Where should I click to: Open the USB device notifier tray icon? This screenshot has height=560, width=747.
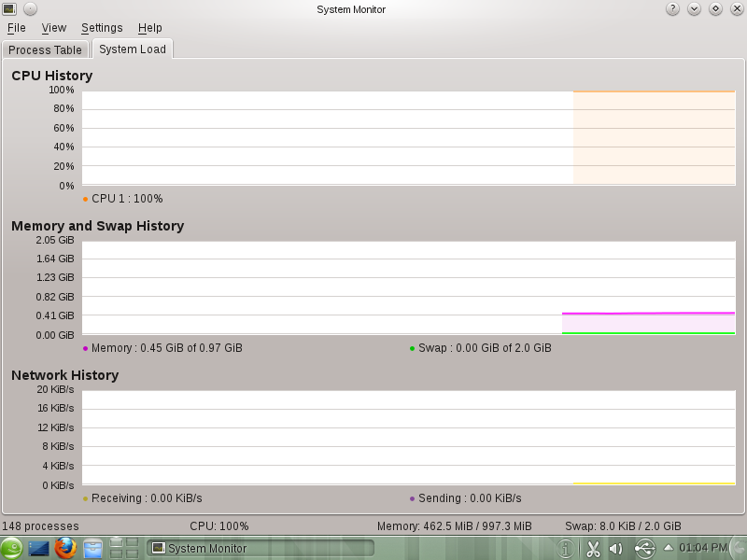pyautogui.click(x=644, y=549)
